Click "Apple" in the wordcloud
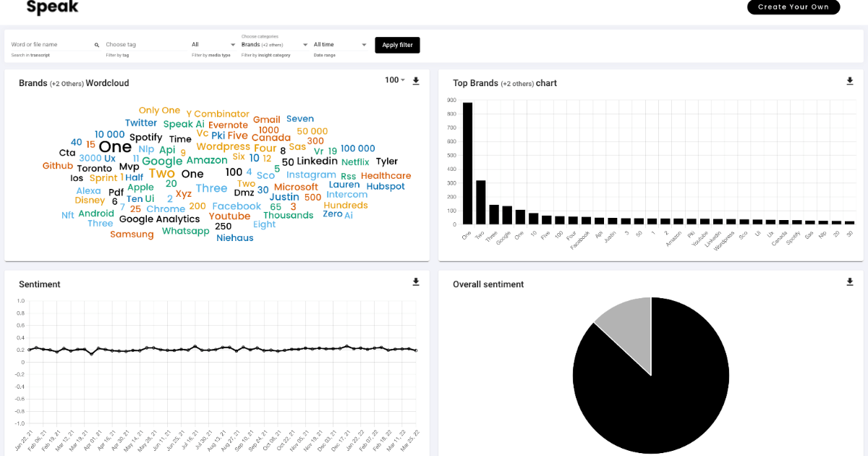 140,187
